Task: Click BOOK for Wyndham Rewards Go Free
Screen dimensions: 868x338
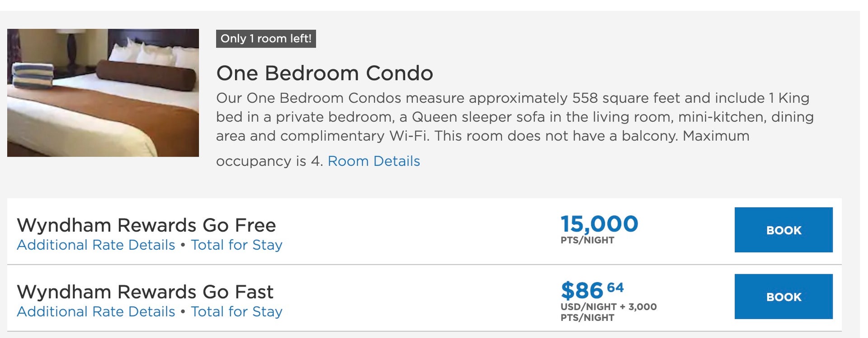Action: 783,230
